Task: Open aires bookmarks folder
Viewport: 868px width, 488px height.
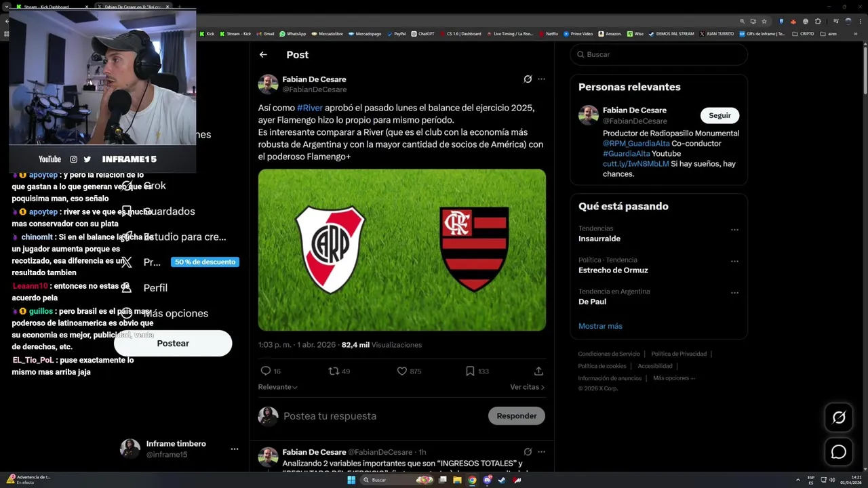Action: (x=828, y=33)
